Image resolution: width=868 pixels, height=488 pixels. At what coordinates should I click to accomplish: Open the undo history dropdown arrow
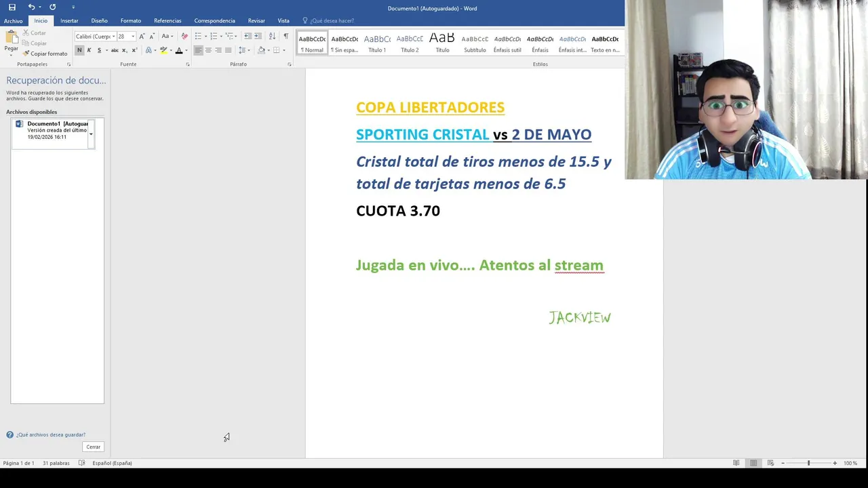[x=39, y=7]
